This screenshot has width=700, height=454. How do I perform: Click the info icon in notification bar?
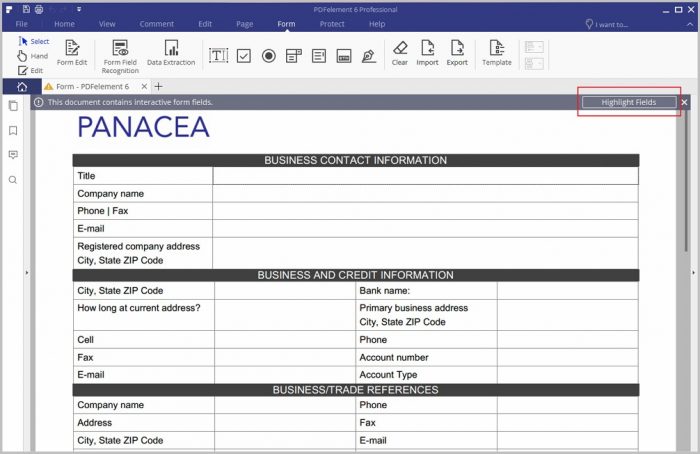tap(39, 102)
